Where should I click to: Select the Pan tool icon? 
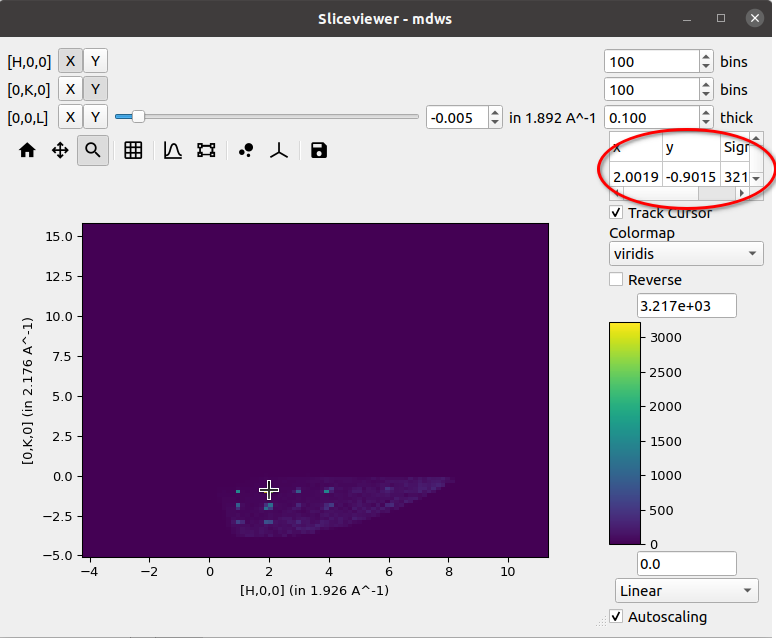(x=60, y=150)
